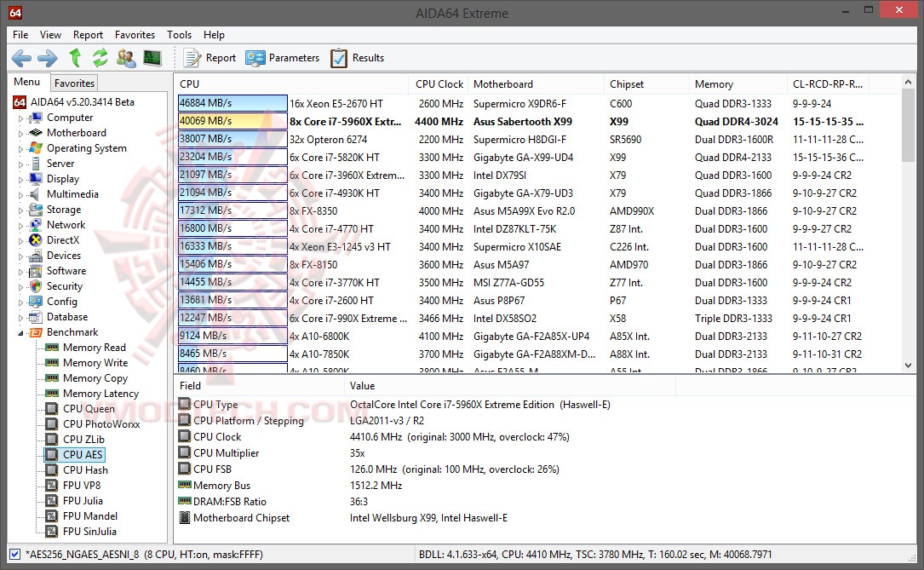Open the Tools menu

tap(179, 35)
